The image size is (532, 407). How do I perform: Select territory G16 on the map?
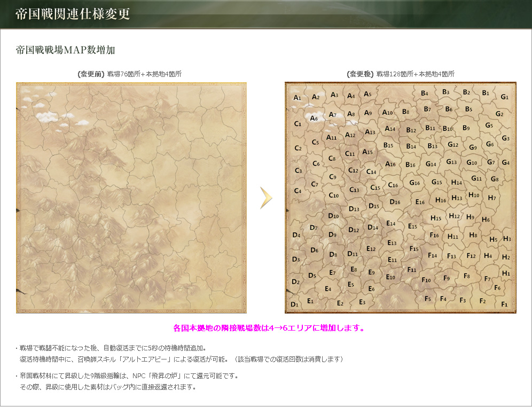pyautogui.click(x=414, y=183)
